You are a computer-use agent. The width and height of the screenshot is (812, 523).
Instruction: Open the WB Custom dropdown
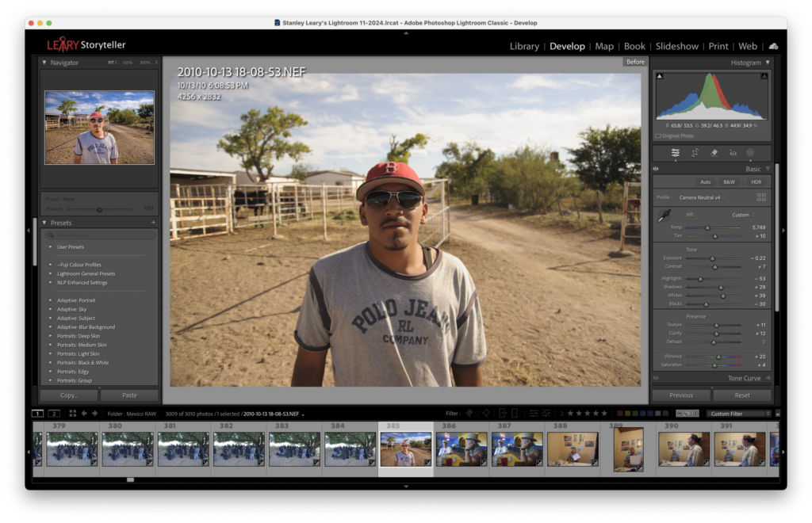pyautogui.click(x=743, y=215)
